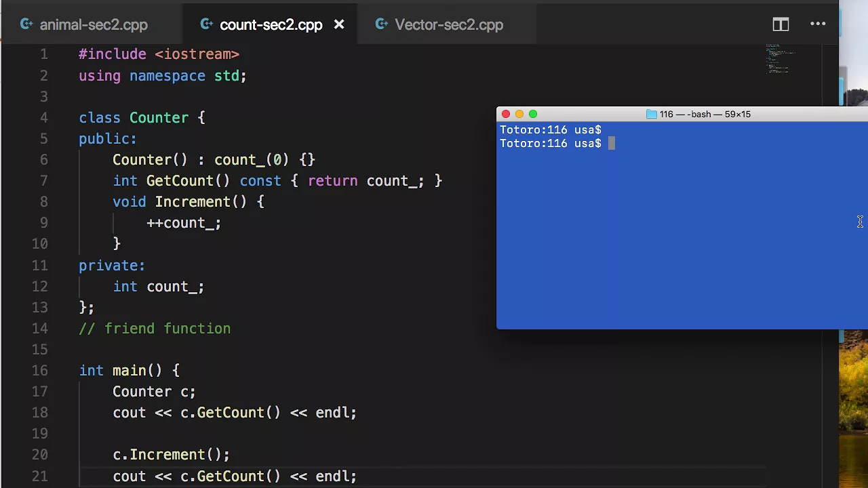This screenshot has height=488, width=868.
Task: Click 'void Increment() {' line
Action: [189, 202]
